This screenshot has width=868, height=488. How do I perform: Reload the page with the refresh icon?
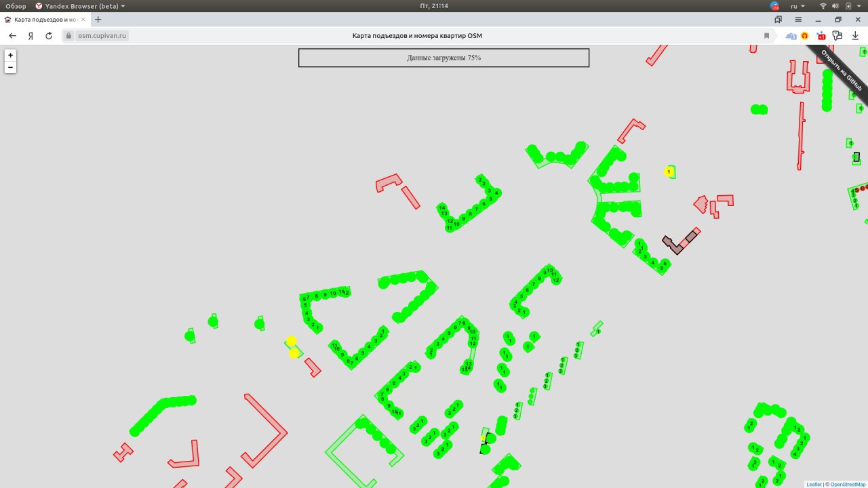coord(49,35)
